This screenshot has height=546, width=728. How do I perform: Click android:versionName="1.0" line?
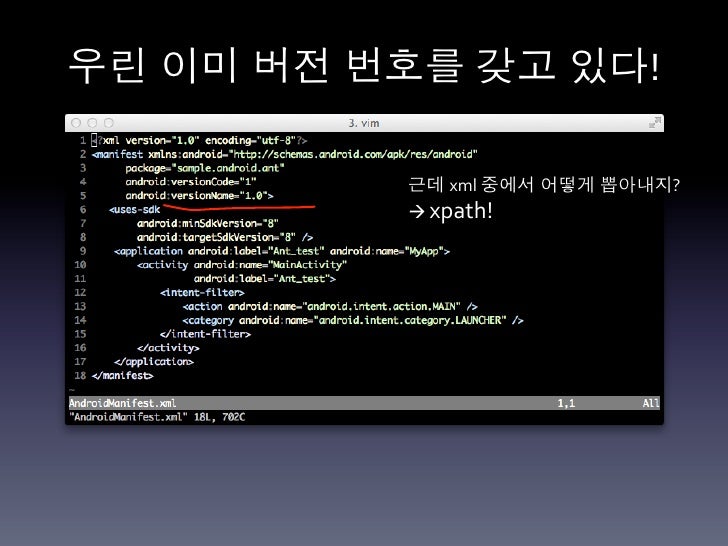(199, 195)
